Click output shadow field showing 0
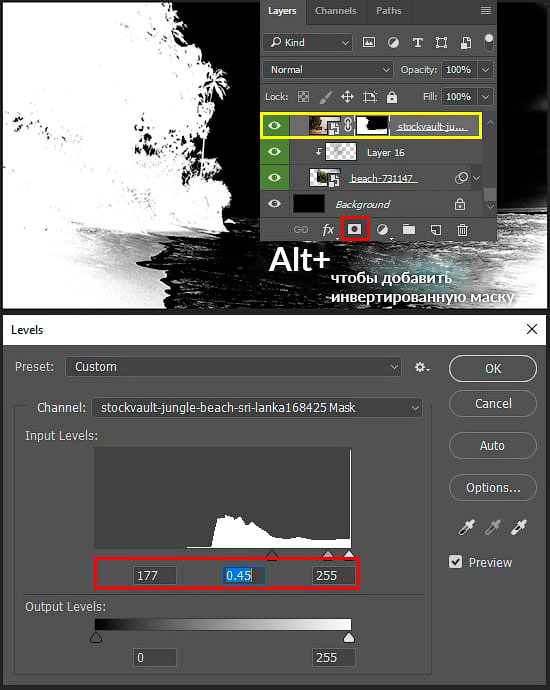The image size is (550, 690). click(x=155, y=657)
